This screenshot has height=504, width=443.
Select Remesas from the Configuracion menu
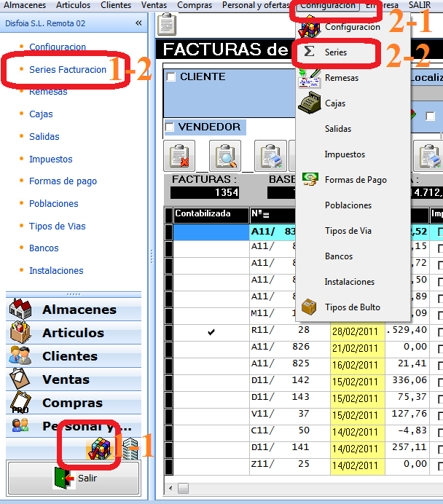point(341,78)
